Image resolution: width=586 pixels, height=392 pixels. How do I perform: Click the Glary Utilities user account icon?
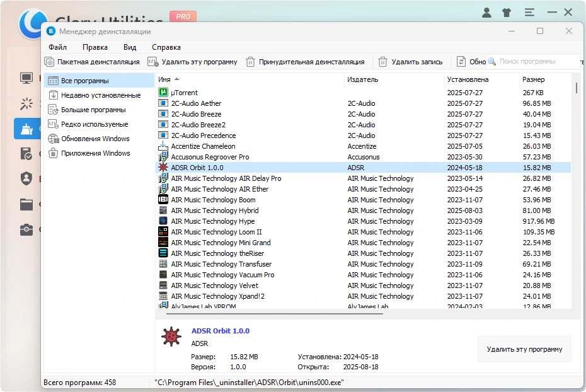coord(486,13)
